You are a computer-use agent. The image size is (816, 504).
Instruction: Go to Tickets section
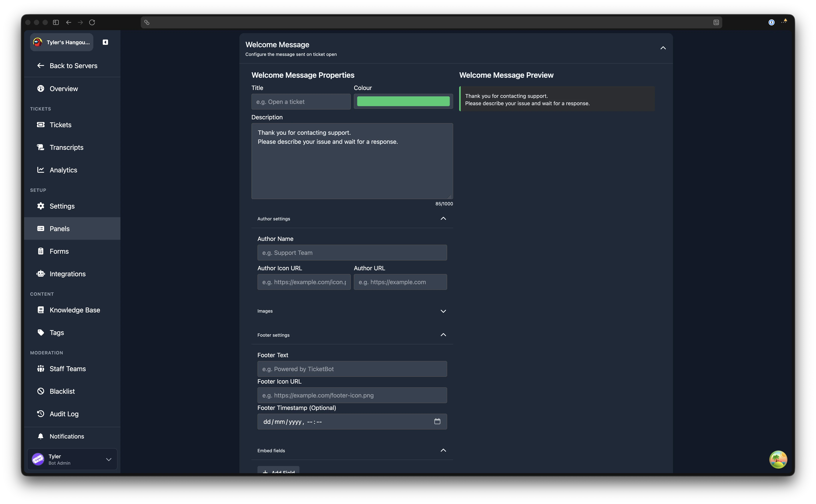click(72, 125)
